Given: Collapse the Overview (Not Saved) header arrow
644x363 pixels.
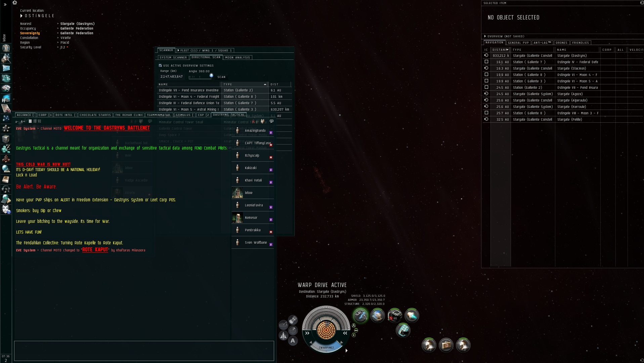Looking at the screenshot, I should coord(485,36).
